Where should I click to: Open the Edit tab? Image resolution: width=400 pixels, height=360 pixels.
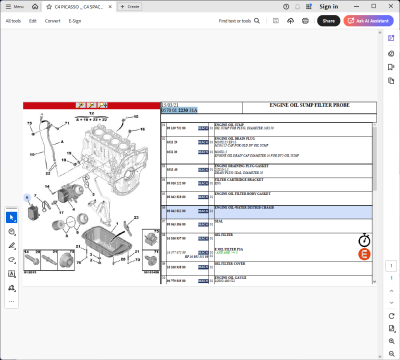click(33, 21)
